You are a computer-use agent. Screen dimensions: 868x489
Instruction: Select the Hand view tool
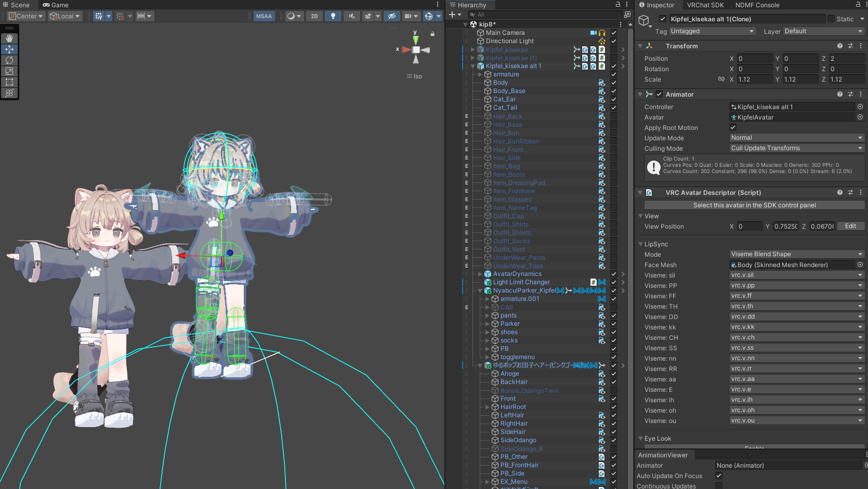point(9,38)
